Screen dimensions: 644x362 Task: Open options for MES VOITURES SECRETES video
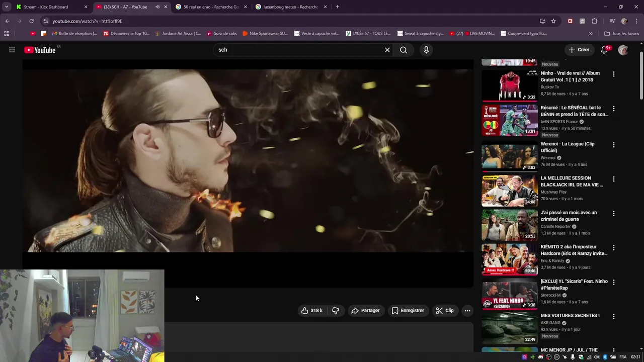[x=613, y=316]
